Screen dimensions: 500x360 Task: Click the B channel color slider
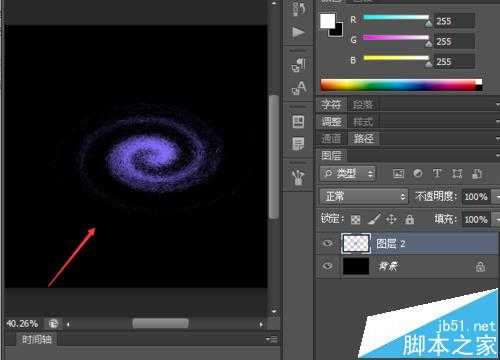(396, 58)
